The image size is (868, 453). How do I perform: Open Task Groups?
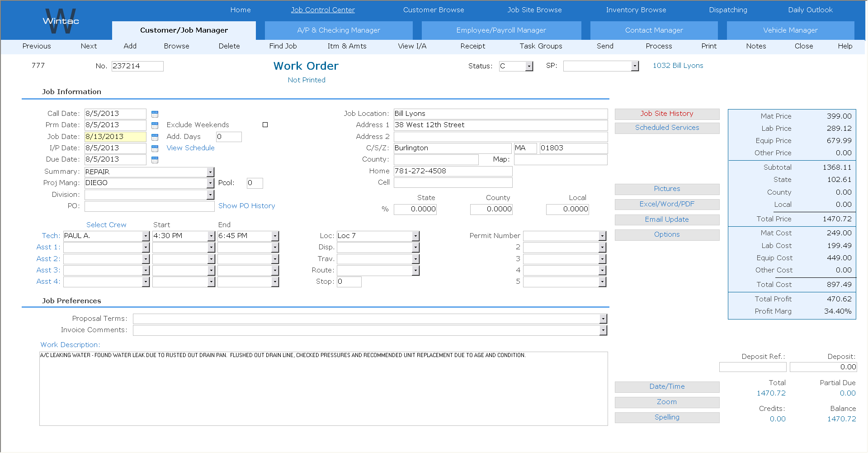[541, 46]
